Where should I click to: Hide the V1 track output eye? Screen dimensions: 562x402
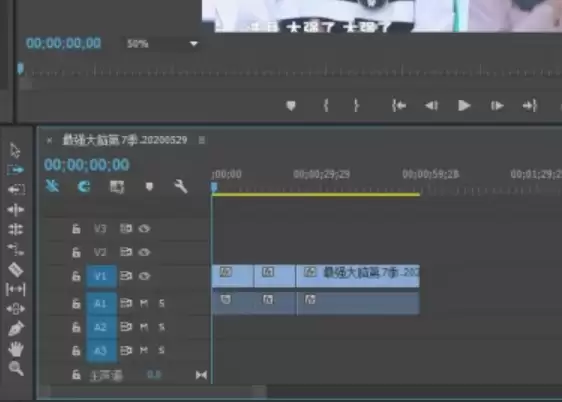pyautogui.click(x=144, y=276)
